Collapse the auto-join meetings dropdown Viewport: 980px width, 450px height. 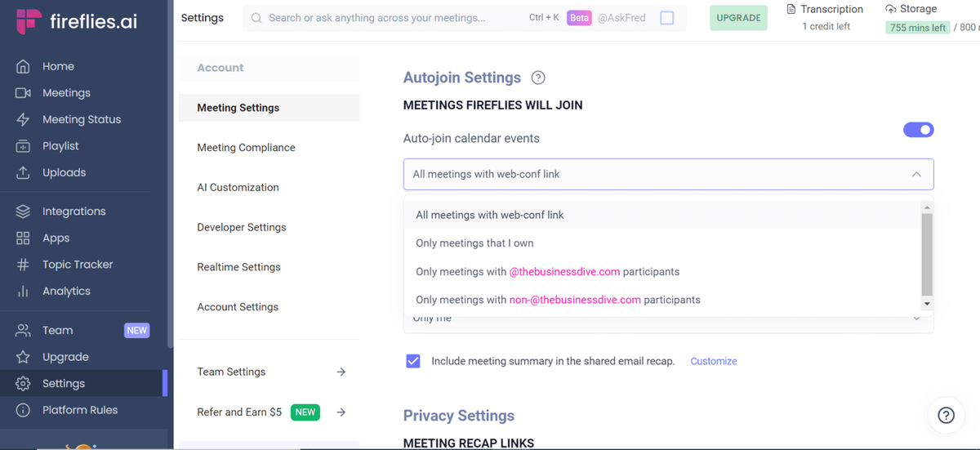pos(916,174)
